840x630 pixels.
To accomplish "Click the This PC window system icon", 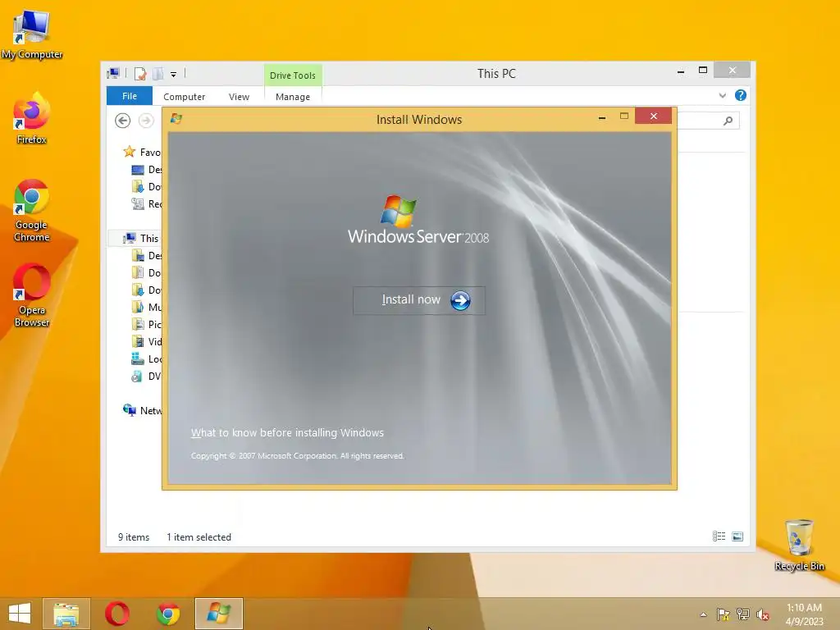I will tap(113, 73).
